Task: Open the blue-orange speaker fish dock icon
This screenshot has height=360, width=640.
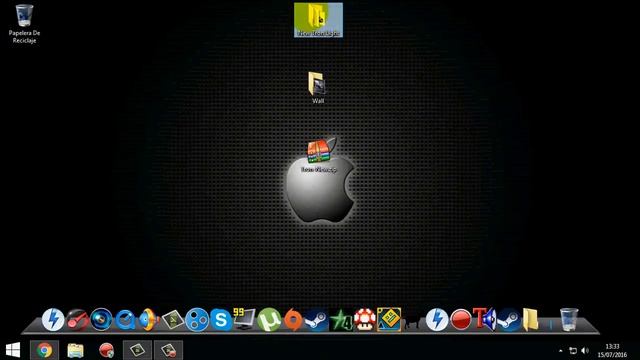Action: click(x=149, y=319)
